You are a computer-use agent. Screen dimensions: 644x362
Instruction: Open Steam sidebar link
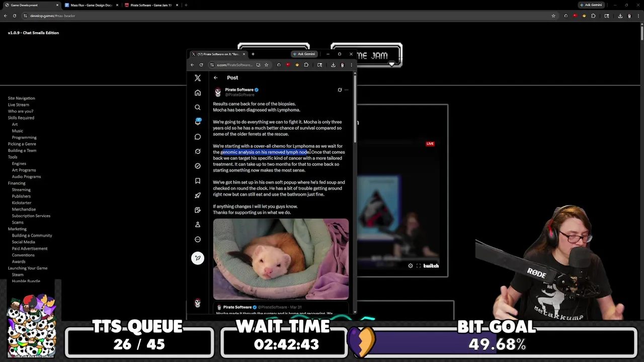pyautogui.click(x=18, y=275)
